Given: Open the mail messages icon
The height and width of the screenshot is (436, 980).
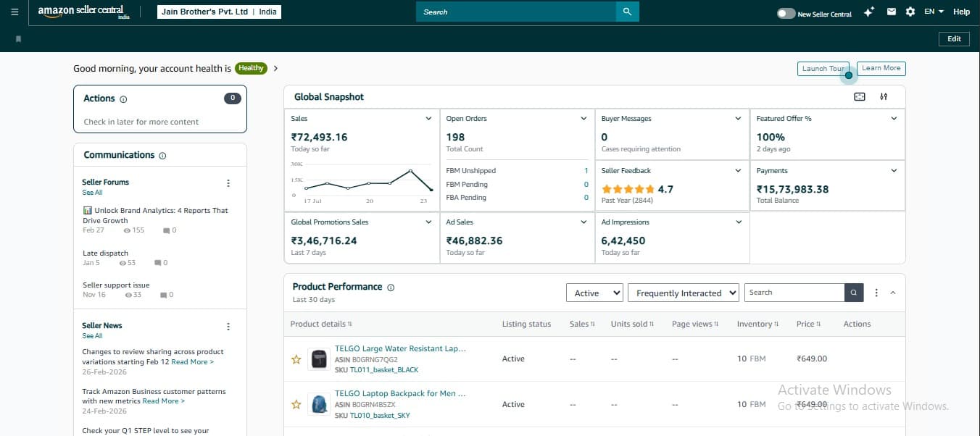Looking at the screenshot, I should 891,12.
